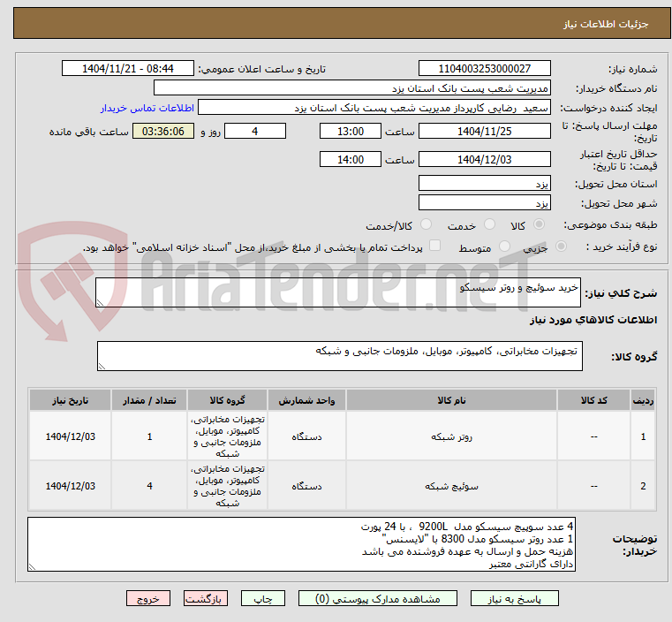Click the ردیف column header

(643, 400)
